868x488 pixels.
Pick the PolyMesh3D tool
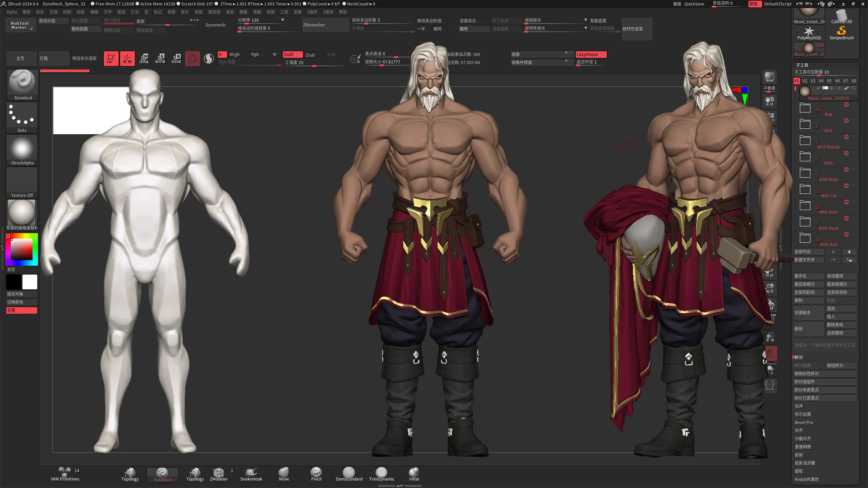(x=809, y=33)
